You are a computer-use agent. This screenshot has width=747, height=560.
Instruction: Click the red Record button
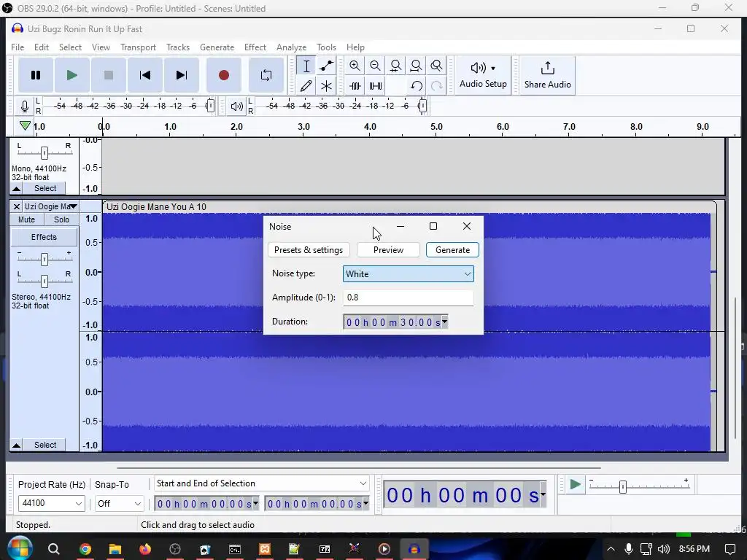223,75
